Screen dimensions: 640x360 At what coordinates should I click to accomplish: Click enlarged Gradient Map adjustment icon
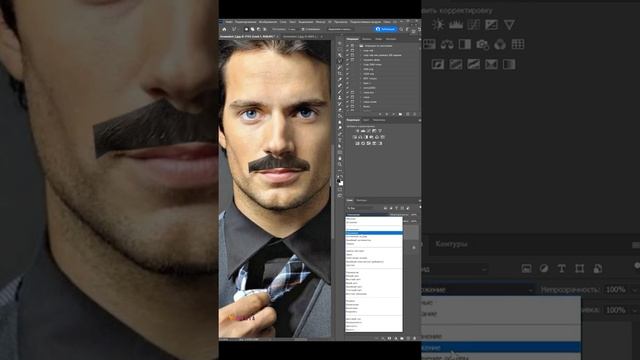tap(509, 64)
